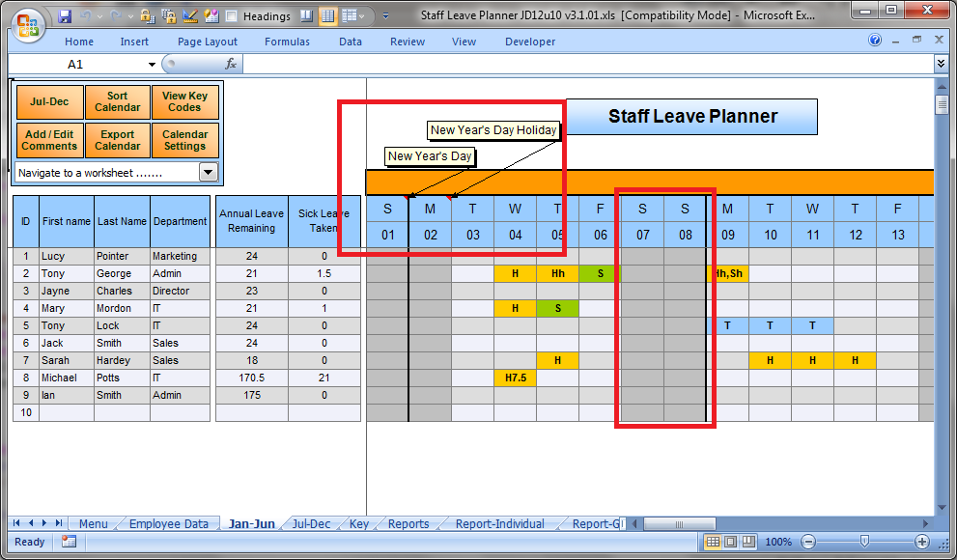Screen dimensions: 957x560
Task: Switch to Page Break Preview in status bar
Action: [x=749, y=542]
